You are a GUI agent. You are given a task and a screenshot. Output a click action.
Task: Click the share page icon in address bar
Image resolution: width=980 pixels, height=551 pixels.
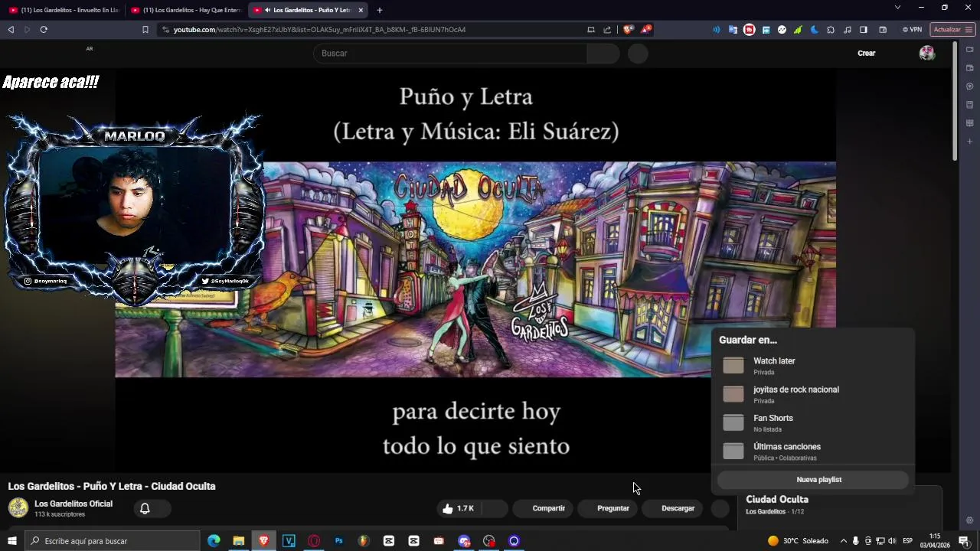607,30
